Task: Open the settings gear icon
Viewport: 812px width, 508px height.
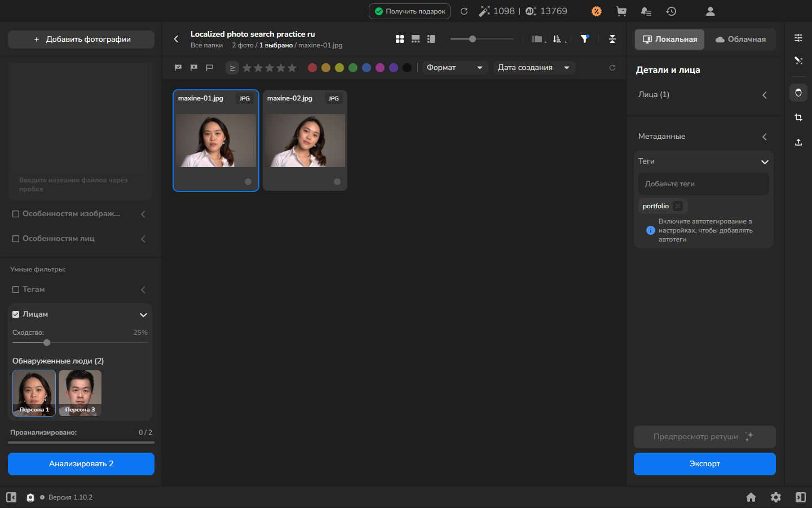Action: pos(776,497)
